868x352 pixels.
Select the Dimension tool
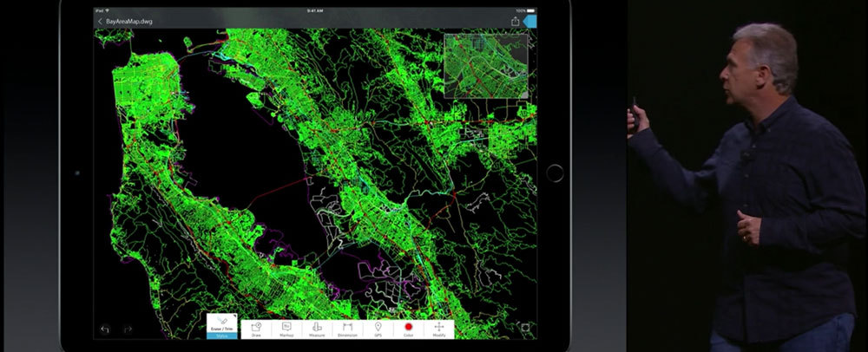[347, 329]
